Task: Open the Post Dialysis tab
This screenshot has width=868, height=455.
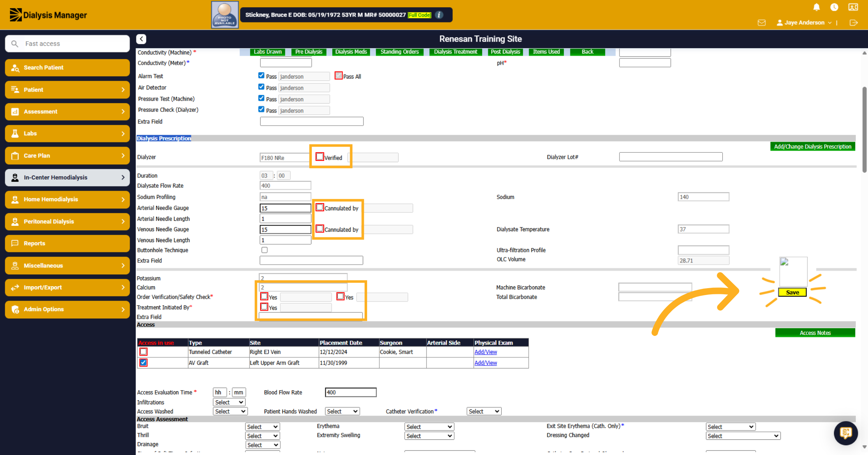Action: (505, 52)
